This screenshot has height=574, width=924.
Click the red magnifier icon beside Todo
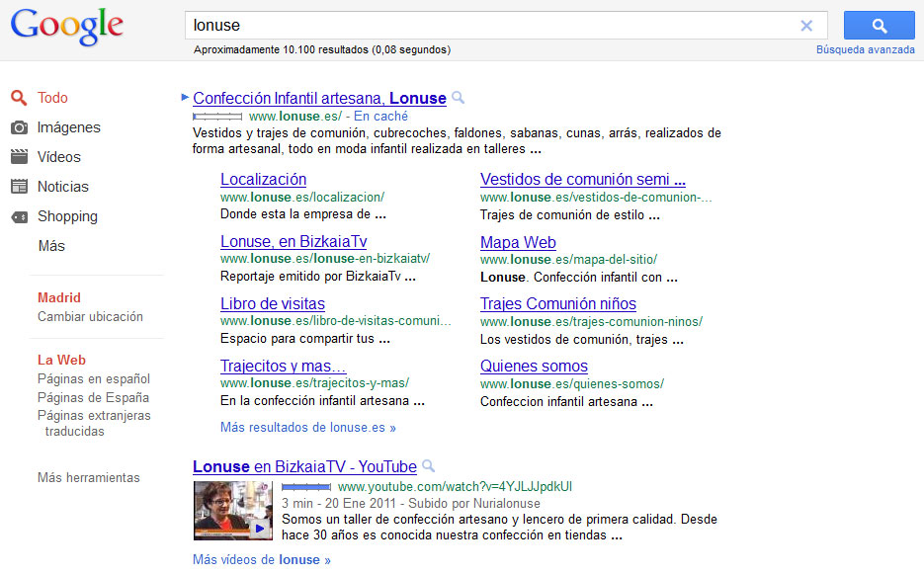click(19, 98)
